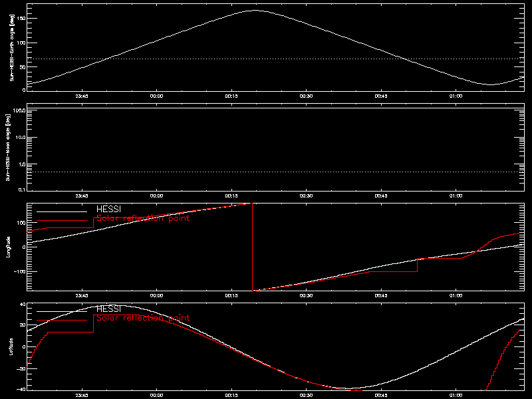Click '00:45' time label under Noon angle plot
This screenshot has height=399, width=532.
point(381,196)
